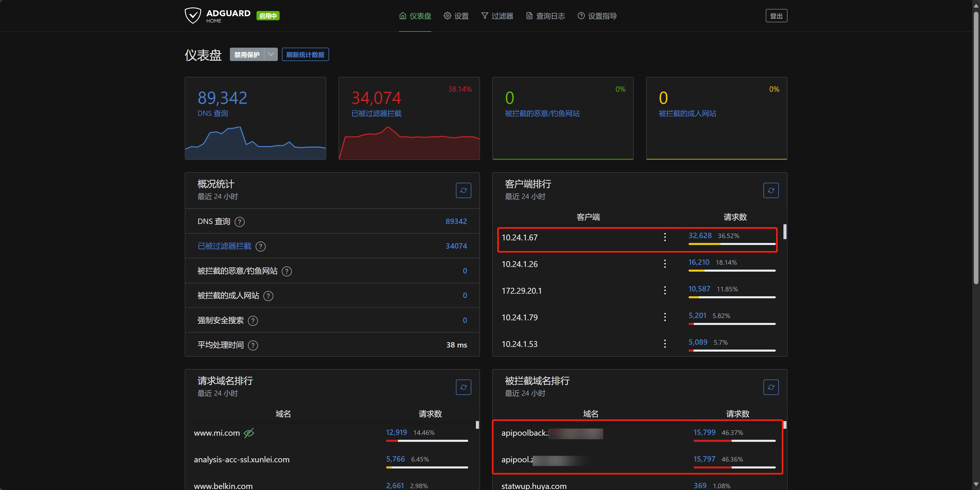The image size is (980, 490).
Task: Click help icon next to 被拦截的成人网站 row
Action: [x=268, y=296]
